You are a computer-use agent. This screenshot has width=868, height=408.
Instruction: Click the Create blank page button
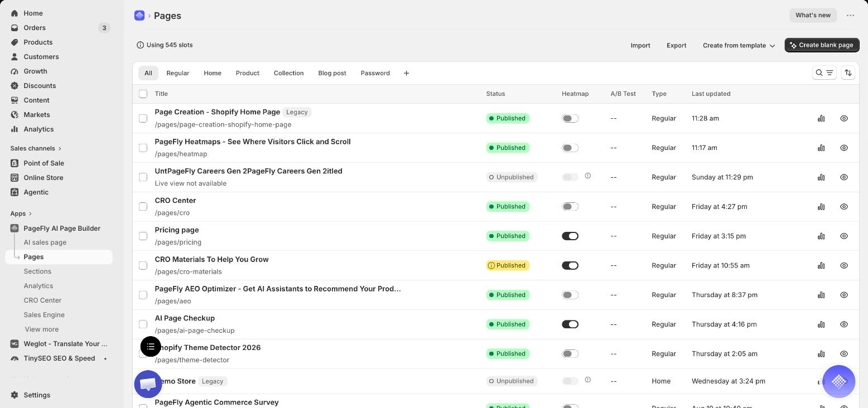(x=822, y=45)
